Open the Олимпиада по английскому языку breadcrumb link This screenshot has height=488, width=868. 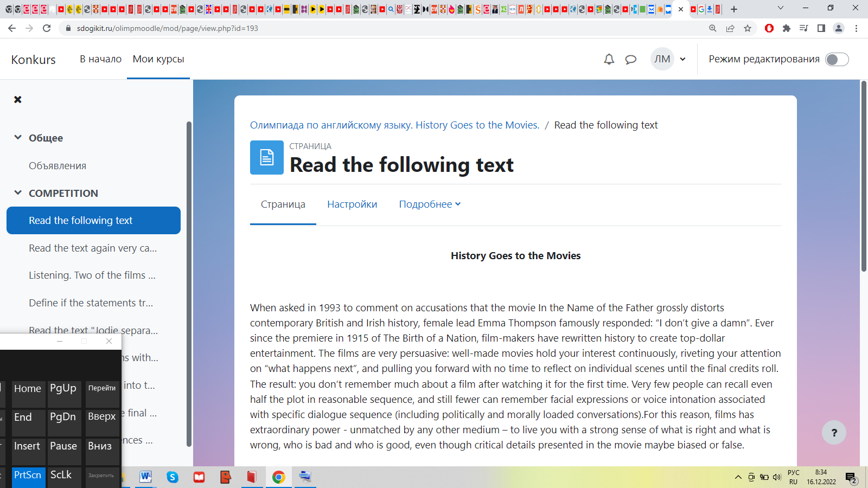tap(394, 125)
